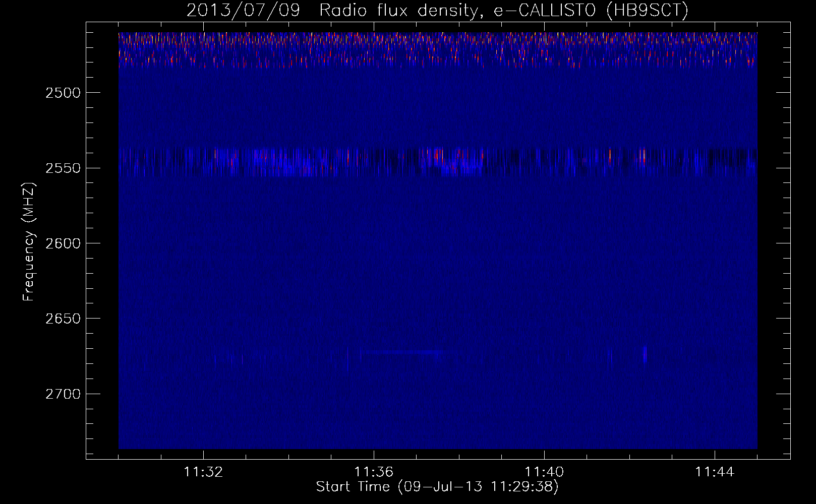
Task: Click the 'Start Time (09-Jul-13 11:29:38)' label
Action: (437, 487)
